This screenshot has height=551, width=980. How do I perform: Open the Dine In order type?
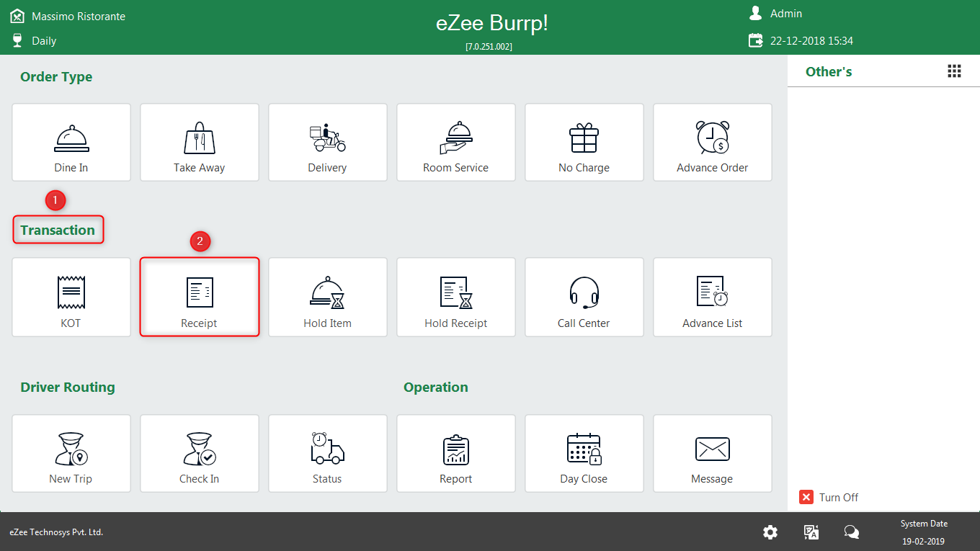[x=71, y=143]
